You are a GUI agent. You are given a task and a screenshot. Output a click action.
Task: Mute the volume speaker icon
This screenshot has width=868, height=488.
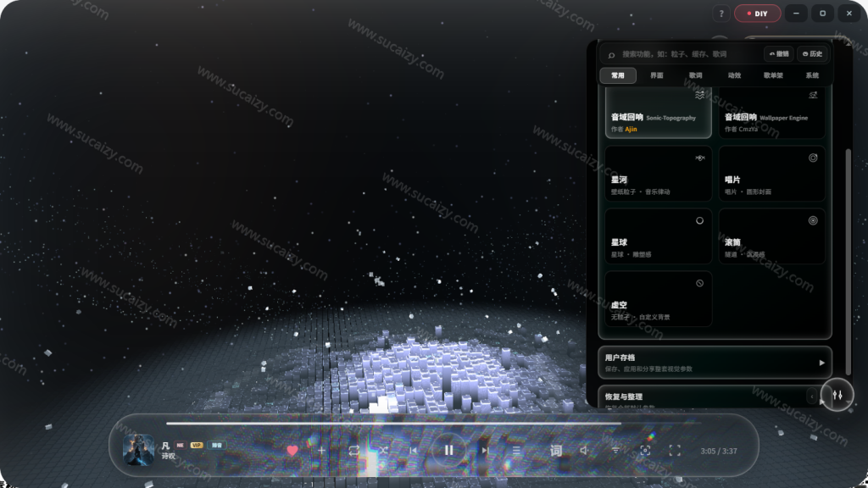click(x=584, y=451)
